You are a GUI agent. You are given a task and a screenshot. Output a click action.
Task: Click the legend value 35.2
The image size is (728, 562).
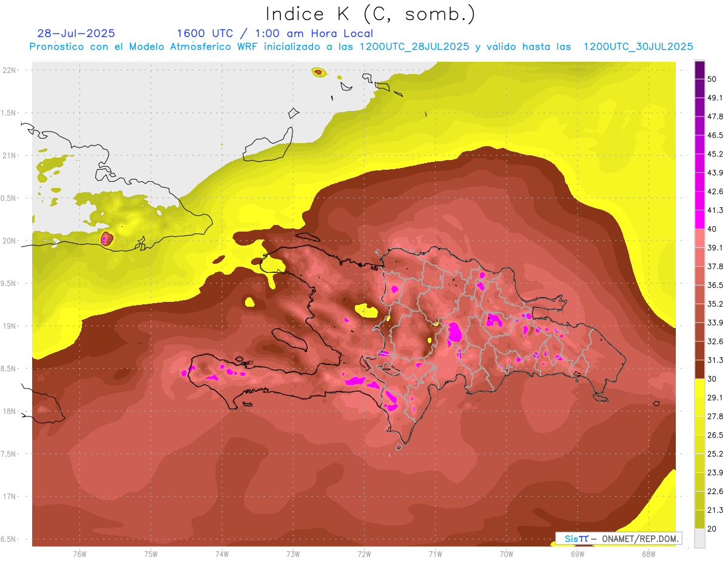click(x=715, y=304)
